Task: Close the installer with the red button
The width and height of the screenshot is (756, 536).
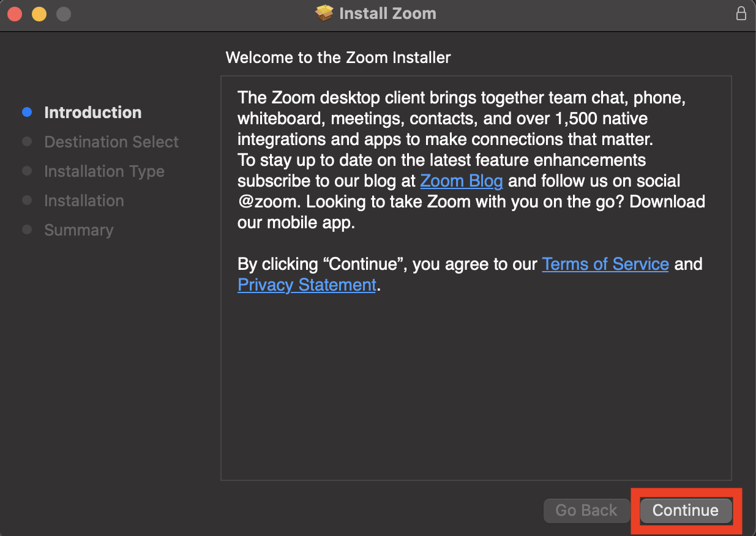Action: (x=15, y=13)
